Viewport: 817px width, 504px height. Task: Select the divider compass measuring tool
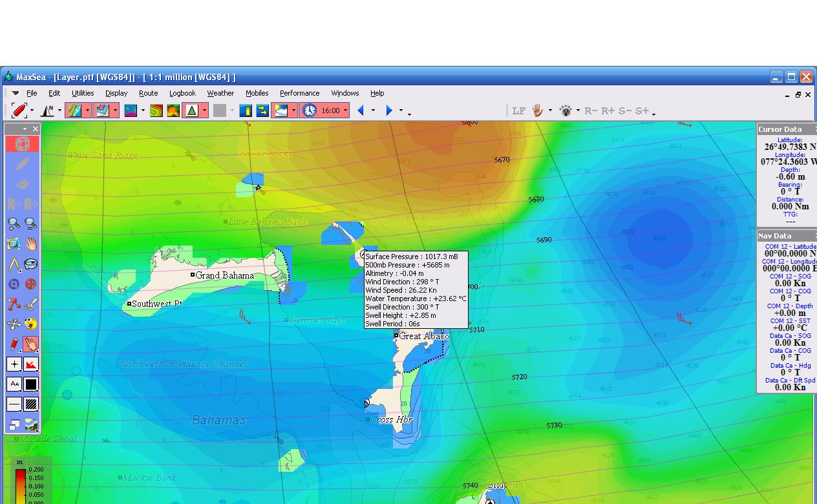pos(14,264)
